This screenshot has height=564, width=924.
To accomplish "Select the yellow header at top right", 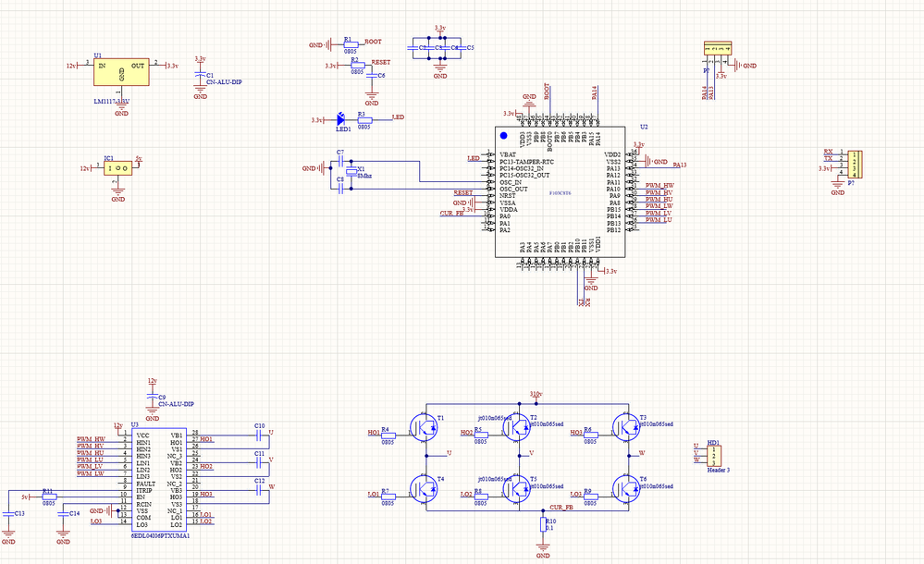I will click(x=718, y=48).
